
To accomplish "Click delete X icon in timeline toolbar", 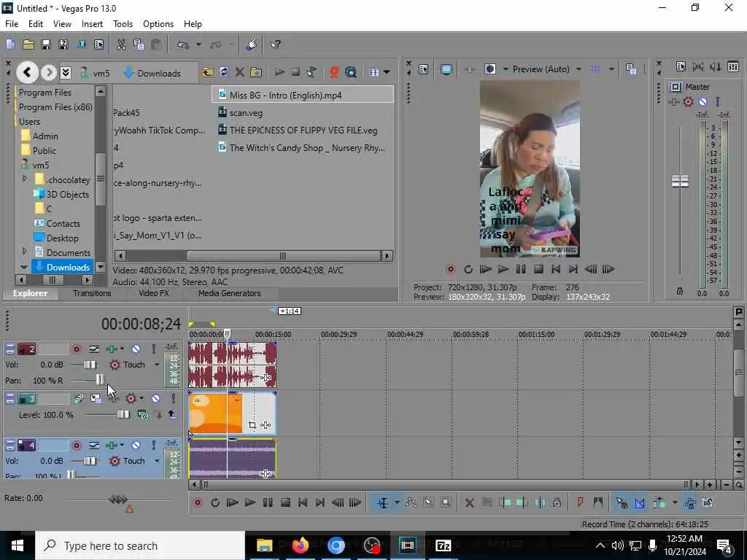I will (469, 502).
